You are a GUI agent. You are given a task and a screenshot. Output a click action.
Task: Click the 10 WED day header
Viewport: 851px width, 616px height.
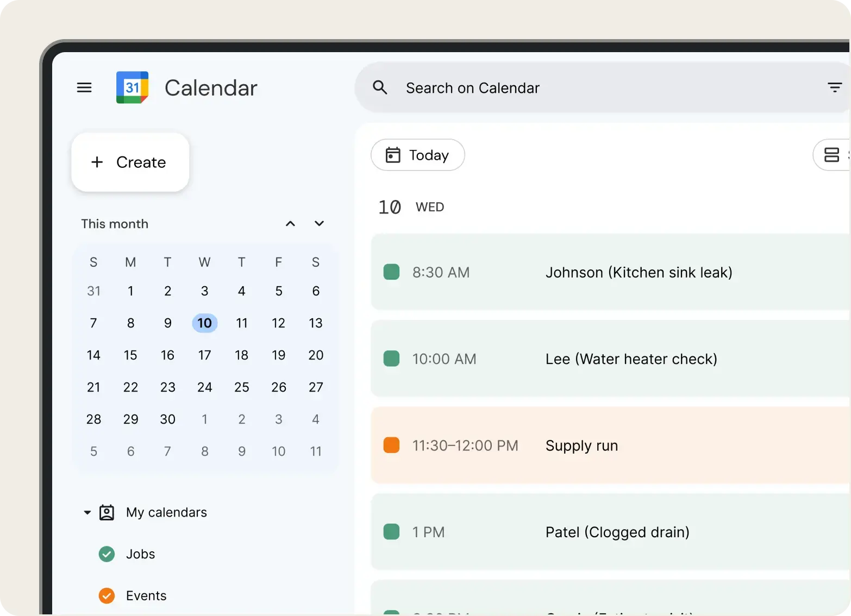click(411, 207)
